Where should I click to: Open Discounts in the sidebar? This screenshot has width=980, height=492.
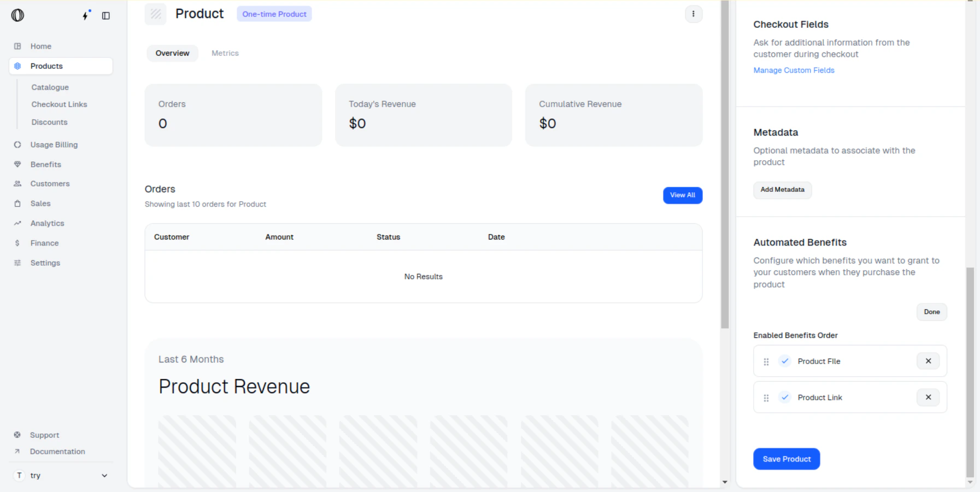click(x=50, y=122)
